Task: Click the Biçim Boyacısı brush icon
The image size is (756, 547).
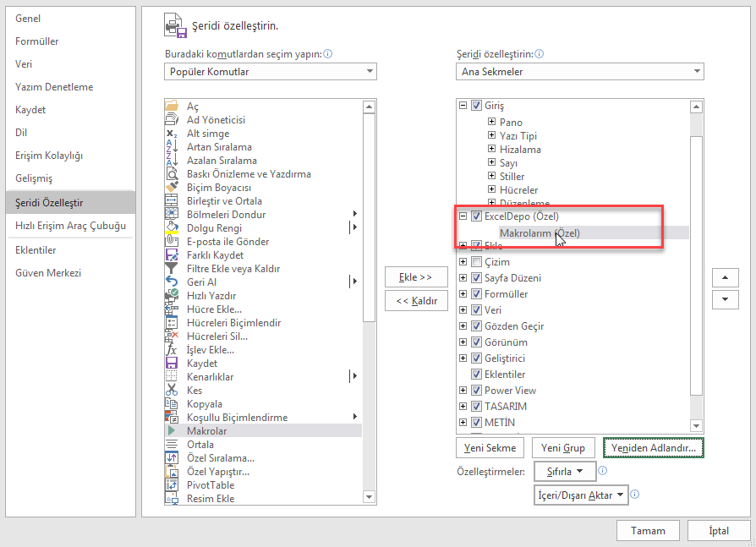Action: pyautogui.click(x=172, y=187)
